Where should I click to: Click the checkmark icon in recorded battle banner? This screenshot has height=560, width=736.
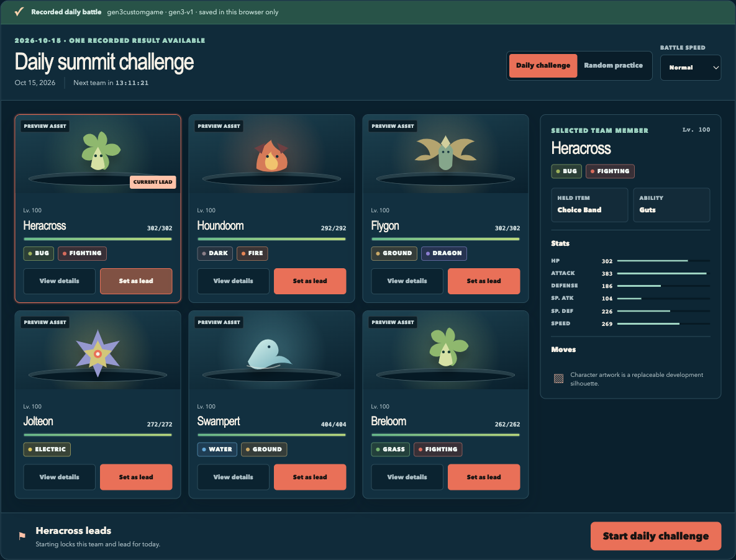pyautogui.click(x=19, y=12)
